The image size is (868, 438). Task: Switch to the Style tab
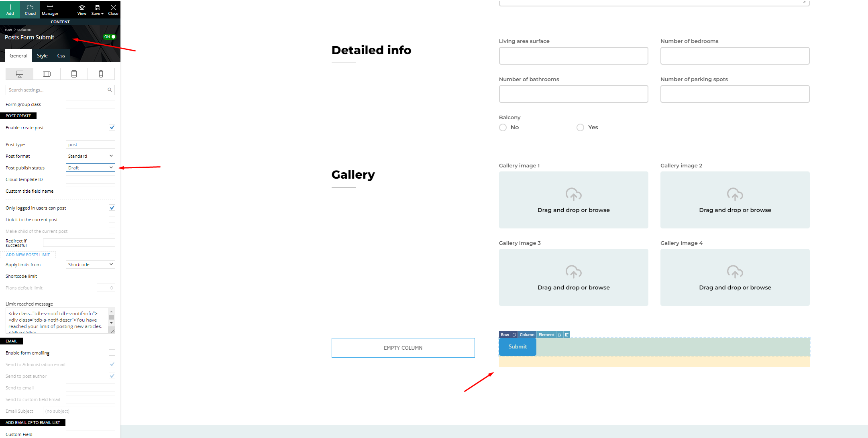pyautogui.click(x=42, y=56)
